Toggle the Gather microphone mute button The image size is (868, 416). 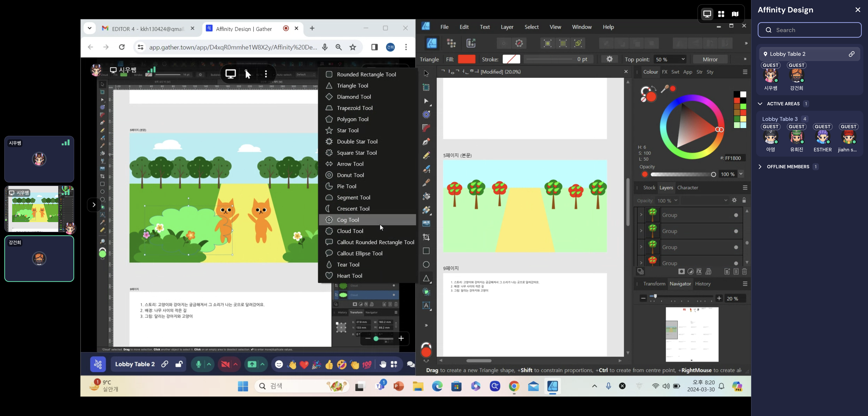(x=198, y=365)
